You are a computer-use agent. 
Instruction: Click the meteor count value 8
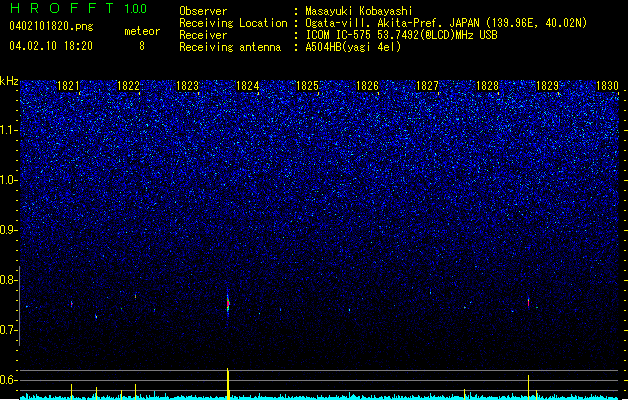[x=142, y=46]
